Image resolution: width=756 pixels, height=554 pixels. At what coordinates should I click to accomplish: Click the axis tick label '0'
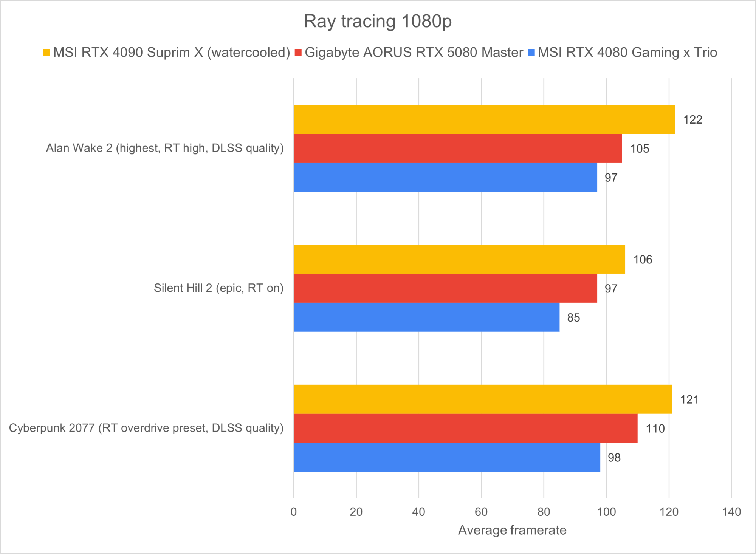[294, 512]
